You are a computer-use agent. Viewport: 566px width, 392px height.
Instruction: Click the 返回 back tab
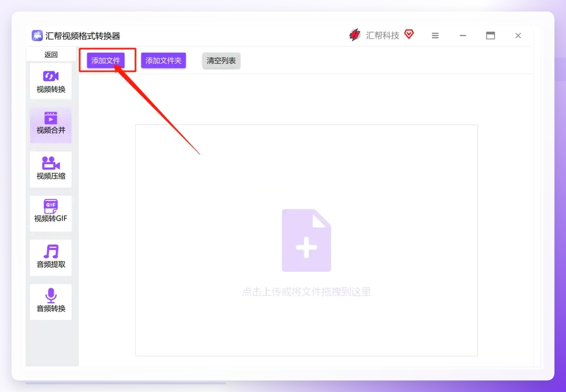51,55
